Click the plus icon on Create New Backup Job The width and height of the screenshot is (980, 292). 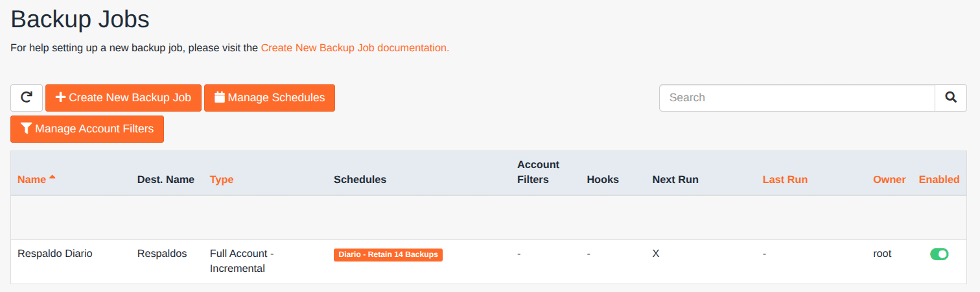tap(60, 97)
